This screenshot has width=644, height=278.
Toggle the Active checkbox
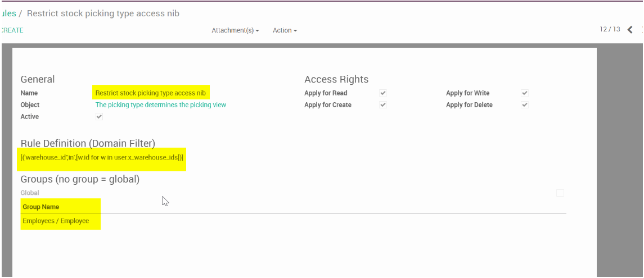[x=100, y=117]
